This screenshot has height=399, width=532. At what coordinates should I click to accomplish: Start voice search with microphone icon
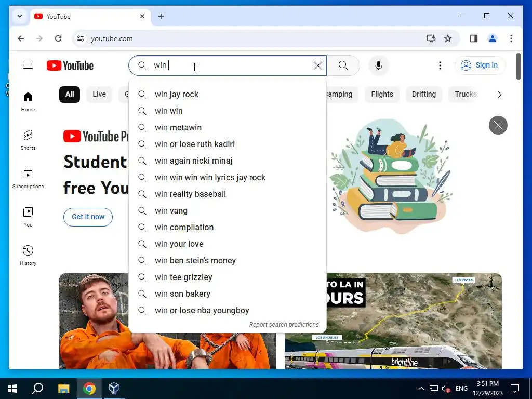[379, 65]
